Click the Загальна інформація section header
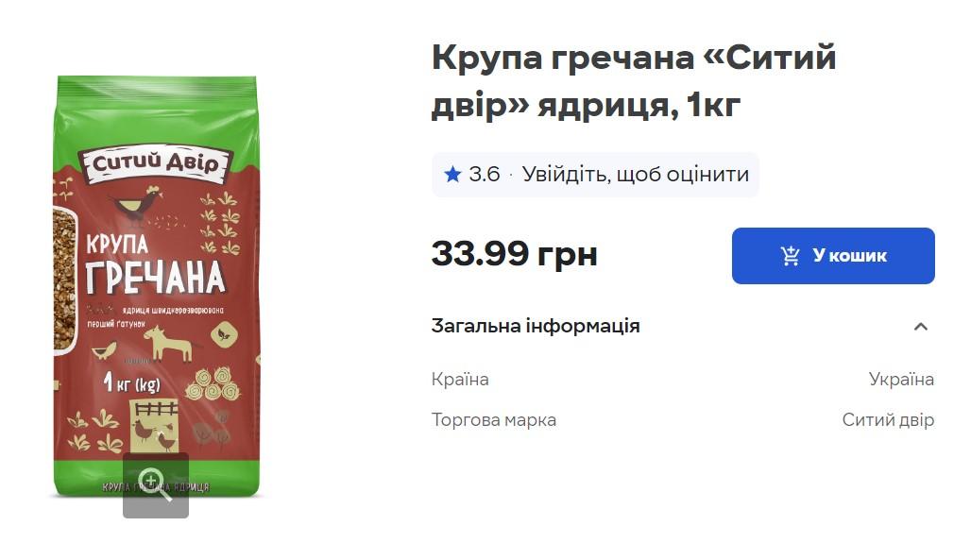Screen dimensions: 971x560 (x=682, y=326)
